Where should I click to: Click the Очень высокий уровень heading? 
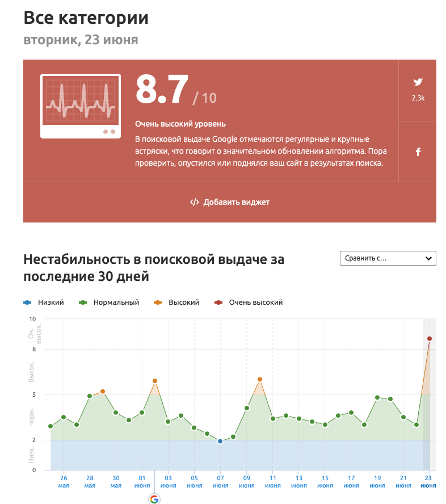180,124
